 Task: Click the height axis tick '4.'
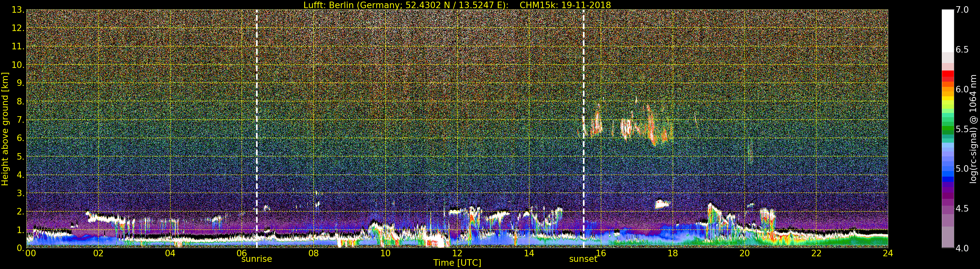tap(20, 175)
